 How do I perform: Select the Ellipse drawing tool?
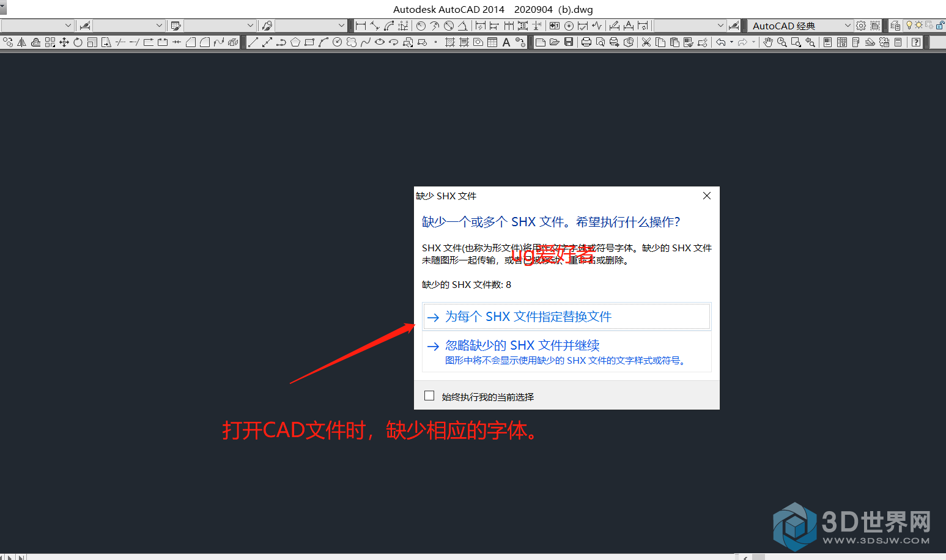click(x=380, y=42)
